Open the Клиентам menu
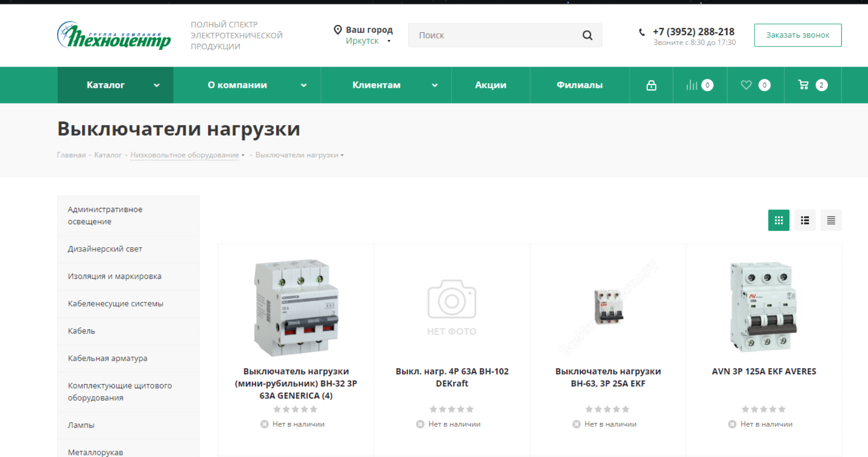 386,85
